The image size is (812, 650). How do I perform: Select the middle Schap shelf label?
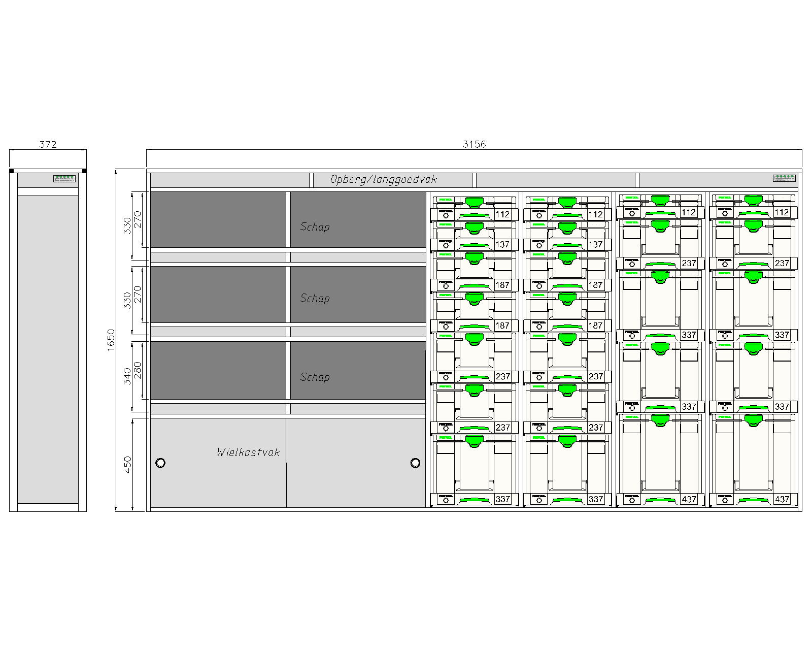point(315,298)
